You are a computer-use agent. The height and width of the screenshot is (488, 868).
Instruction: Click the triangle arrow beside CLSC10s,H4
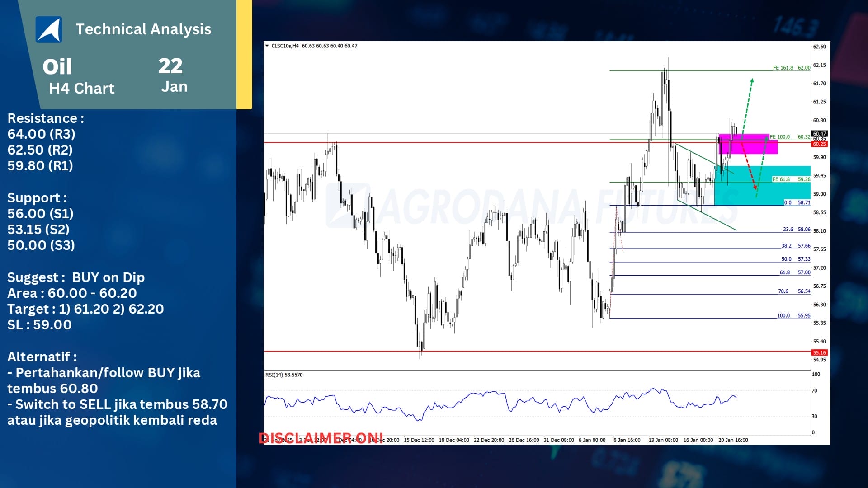(x=267, y=46)
